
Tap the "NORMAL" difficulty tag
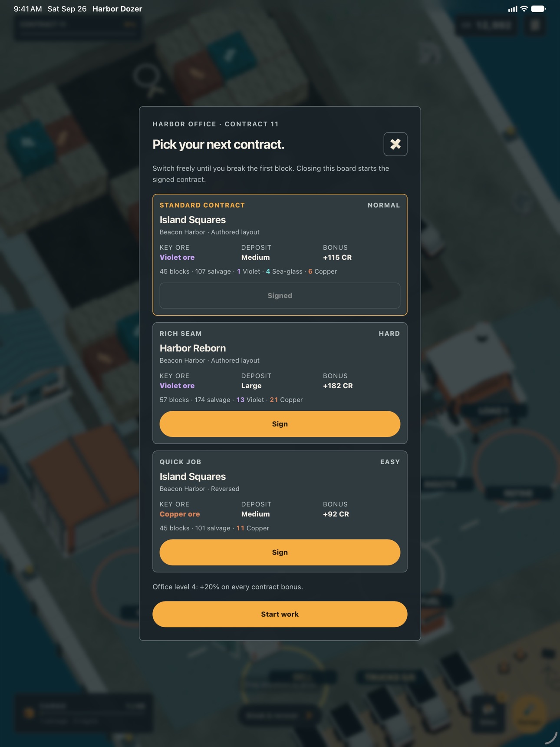384,205
